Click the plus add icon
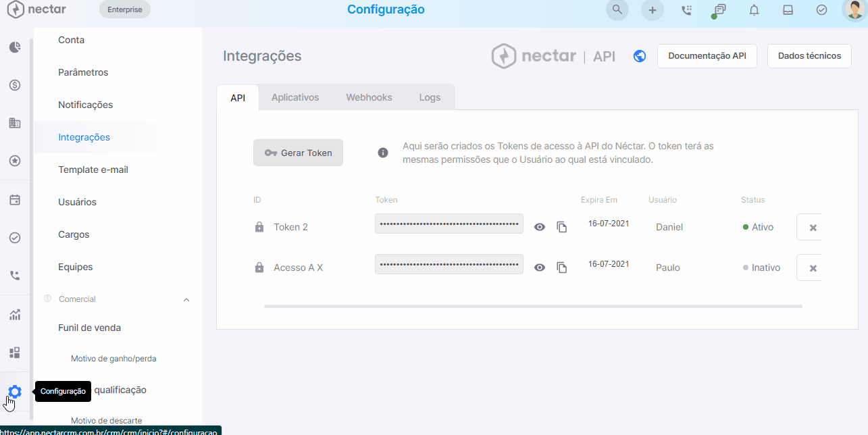The height and width of the screenshot is (435, 868). click(x=652, y=10)
